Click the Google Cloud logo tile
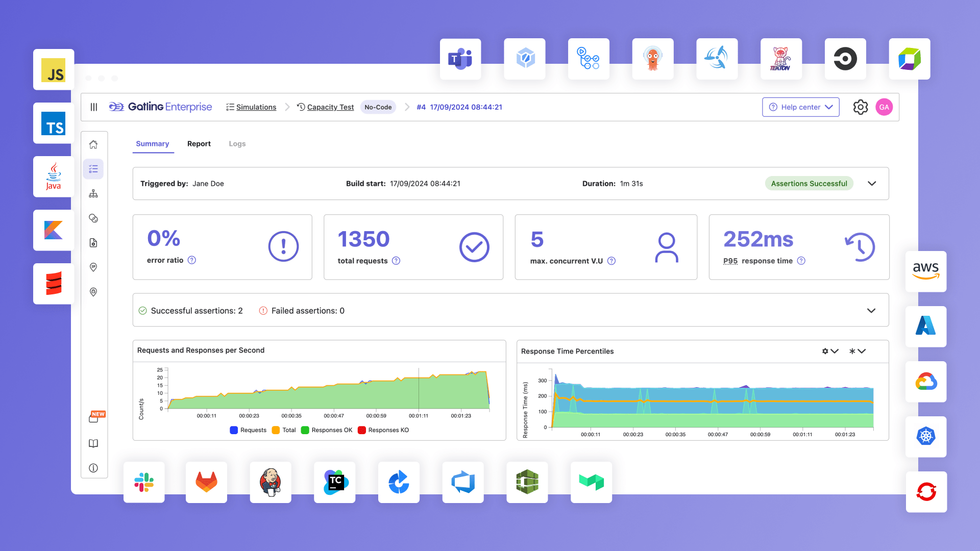The width and height of the screenshot is (980, 551). 926,382
